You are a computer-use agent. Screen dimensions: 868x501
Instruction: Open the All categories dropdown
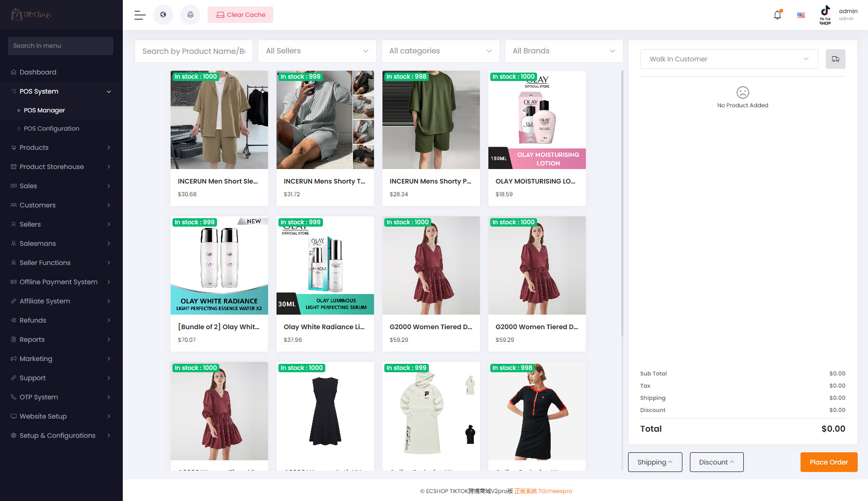(441, 51)
